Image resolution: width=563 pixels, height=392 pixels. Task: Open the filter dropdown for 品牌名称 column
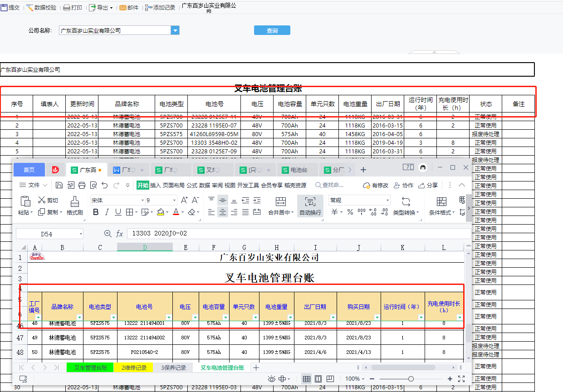pyautogui.click(x=80, y=317)
